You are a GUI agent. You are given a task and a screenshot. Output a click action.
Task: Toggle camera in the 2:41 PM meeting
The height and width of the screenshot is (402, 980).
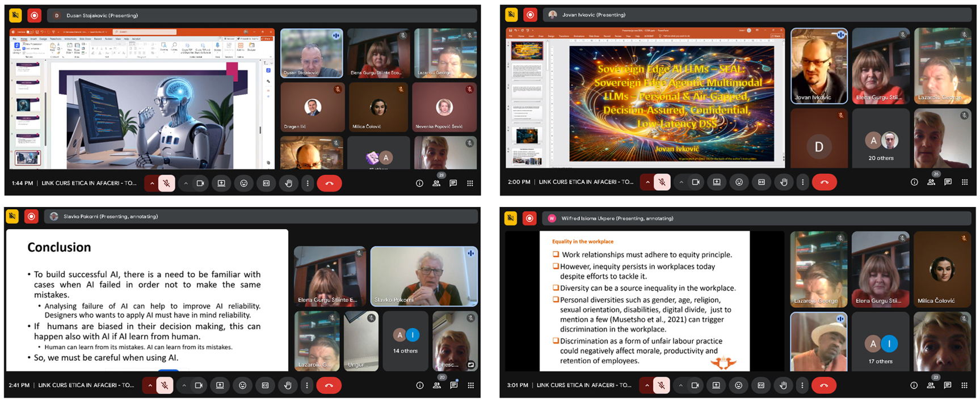pos(199,386)
